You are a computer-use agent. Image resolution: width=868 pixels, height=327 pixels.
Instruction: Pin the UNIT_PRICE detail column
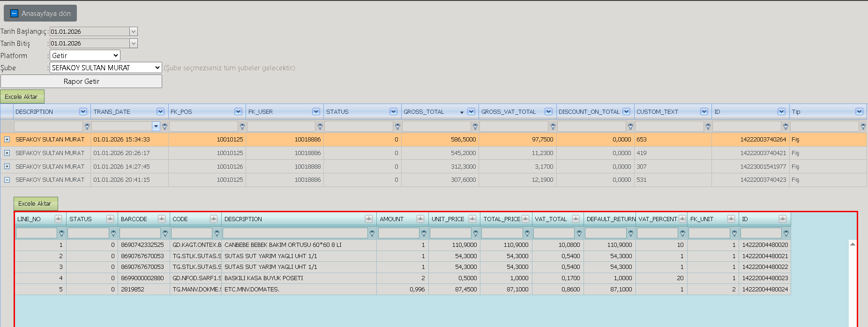[472, 219]
